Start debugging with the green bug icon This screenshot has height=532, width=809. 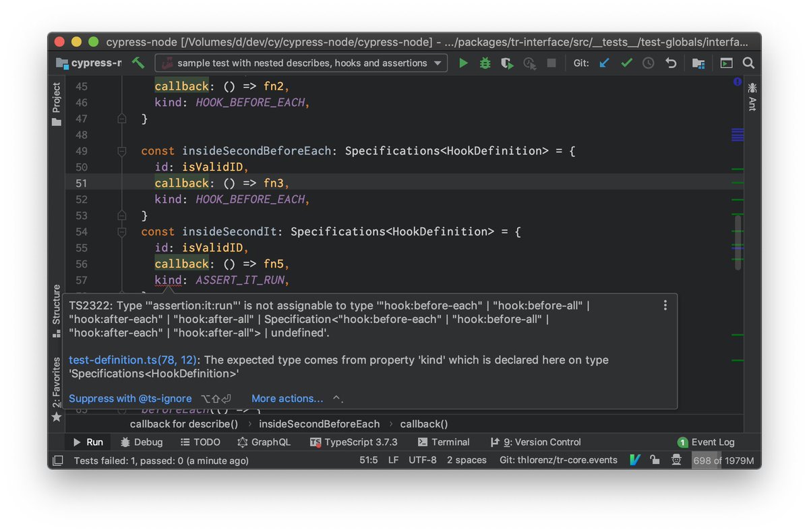485,63
